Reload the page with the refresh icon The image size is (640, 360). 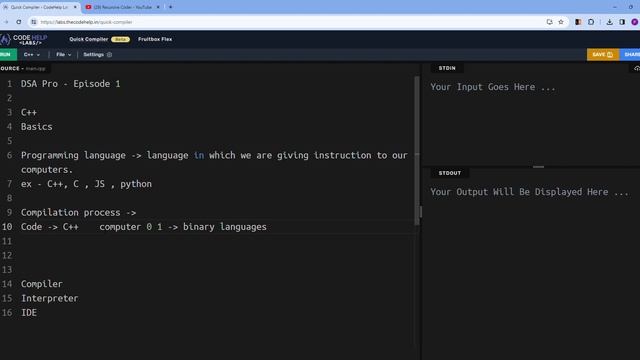(x=19, y=22)
